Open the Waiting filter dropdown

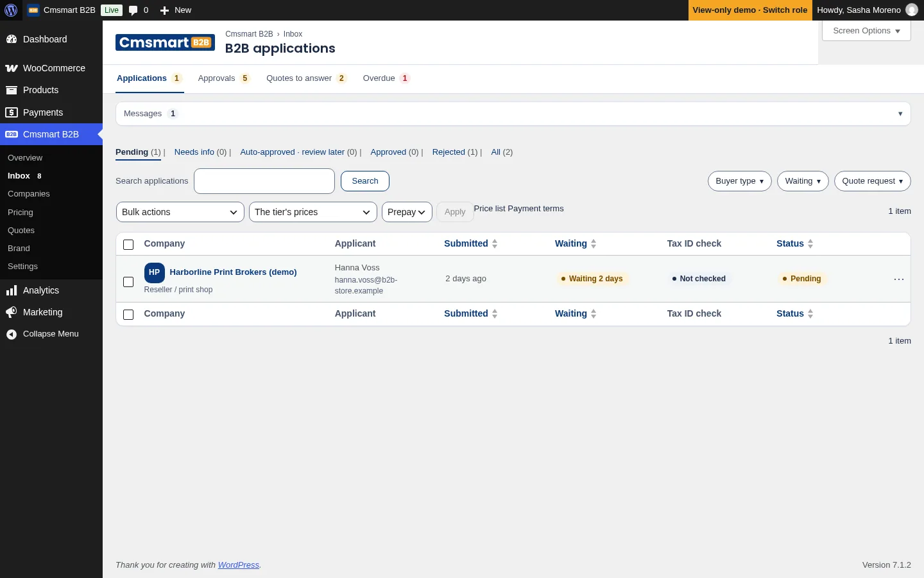(803, 181)
